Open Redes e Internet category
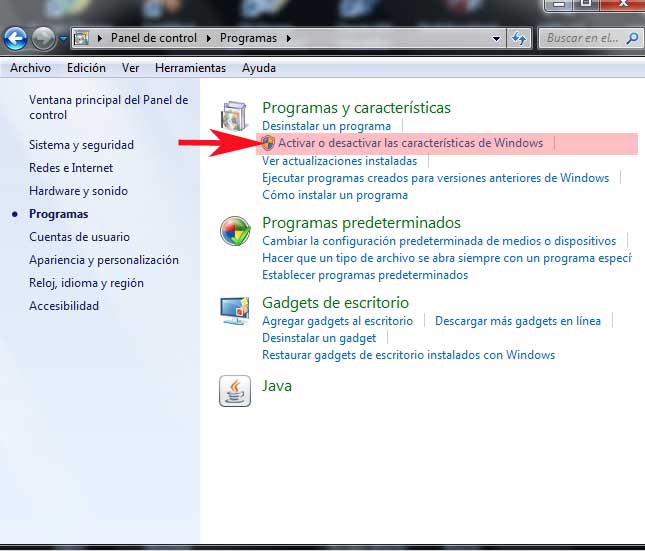The height and width of the screenshot is (551, 645). pyautogui.click(x=71, y=168)
